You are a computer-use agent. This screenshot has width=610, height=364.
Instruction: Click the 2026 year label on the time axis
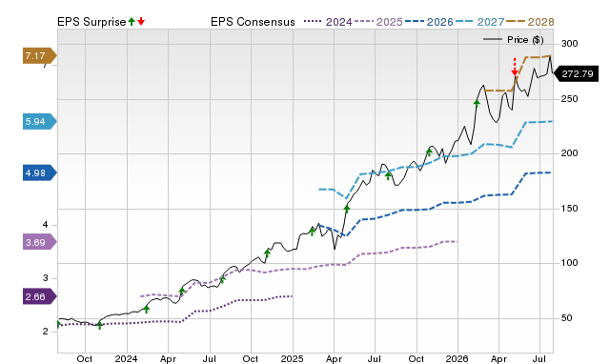(457, 358)
